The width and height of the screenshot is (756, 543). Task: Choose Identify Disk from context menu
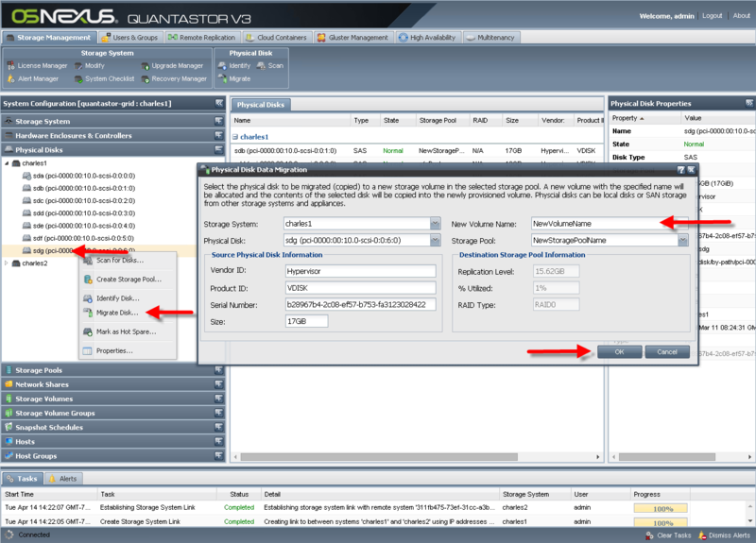[x=128, y=298]
